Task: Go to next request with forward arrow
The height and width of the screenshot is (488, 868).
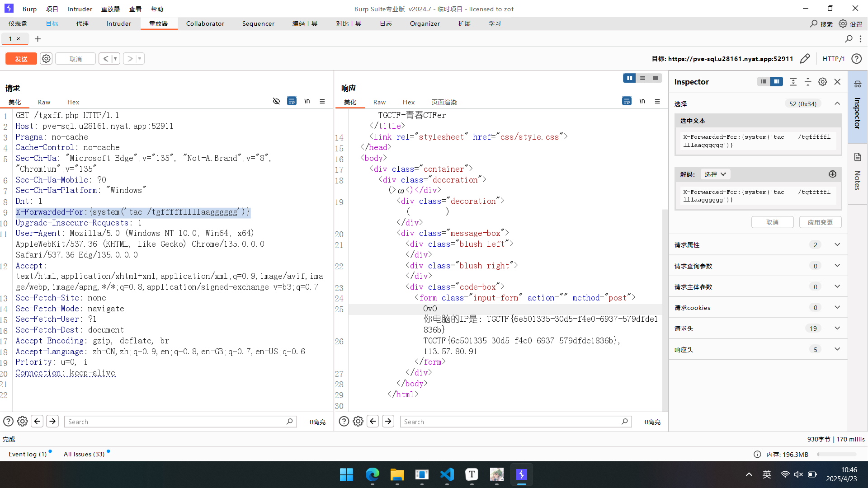Action: point(130,59)
